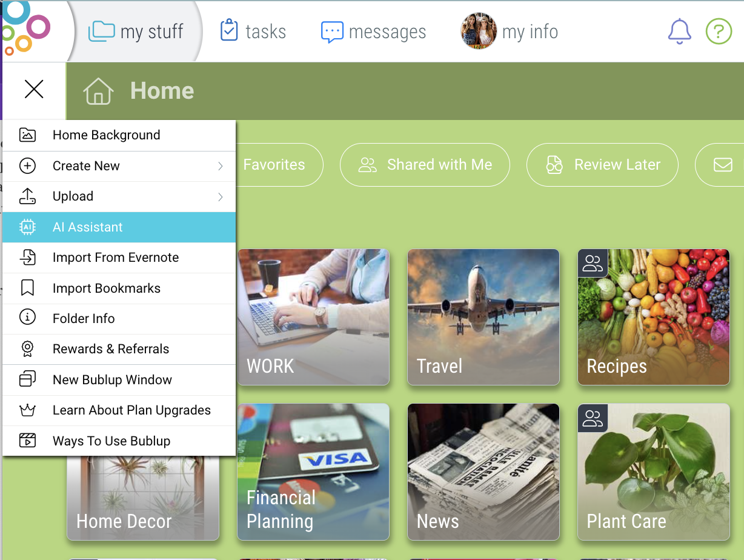
Task: Expand the Create New submenu arrow
Action: point(221,166)
